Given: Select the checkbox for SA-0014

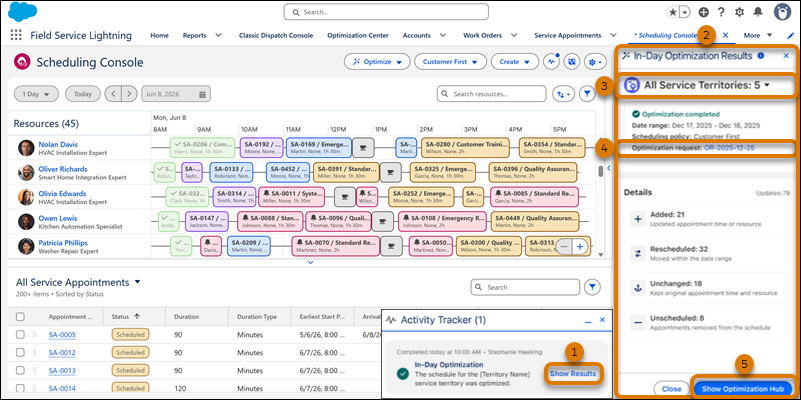Looking at the screenshot, I should (x=20, y=388).
